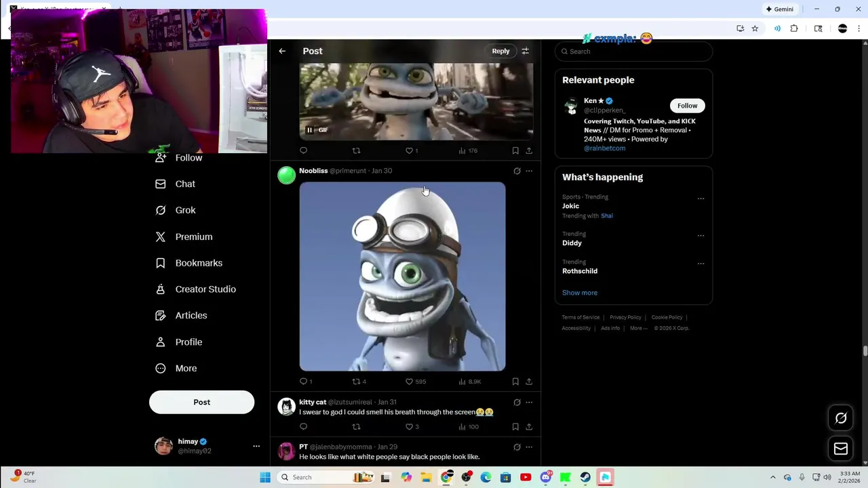This screenshot has height=488, width=868.
Task: Open Steam from the taskbar
Action: pos(585,477)
